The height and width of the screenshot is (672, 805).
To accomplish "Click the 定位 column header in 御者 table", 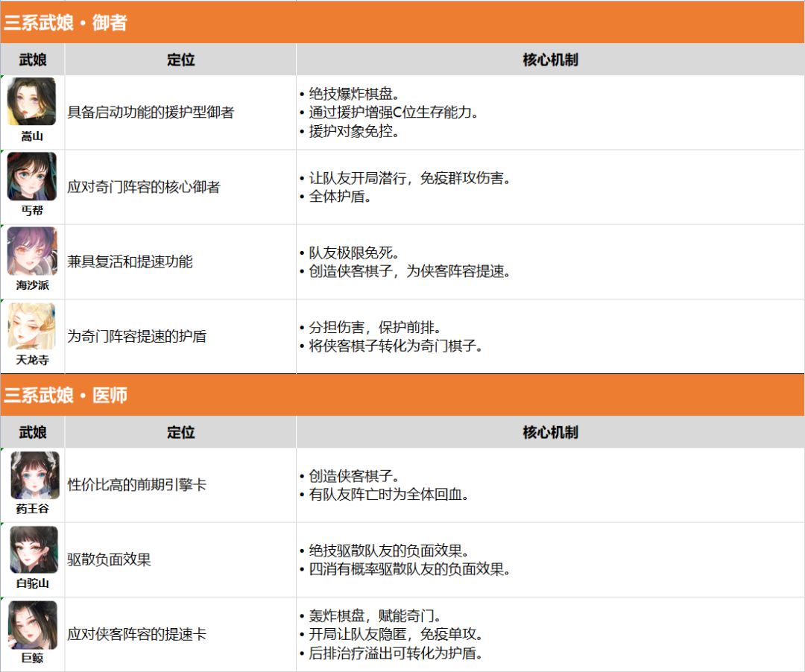I will tap(180, 60).
